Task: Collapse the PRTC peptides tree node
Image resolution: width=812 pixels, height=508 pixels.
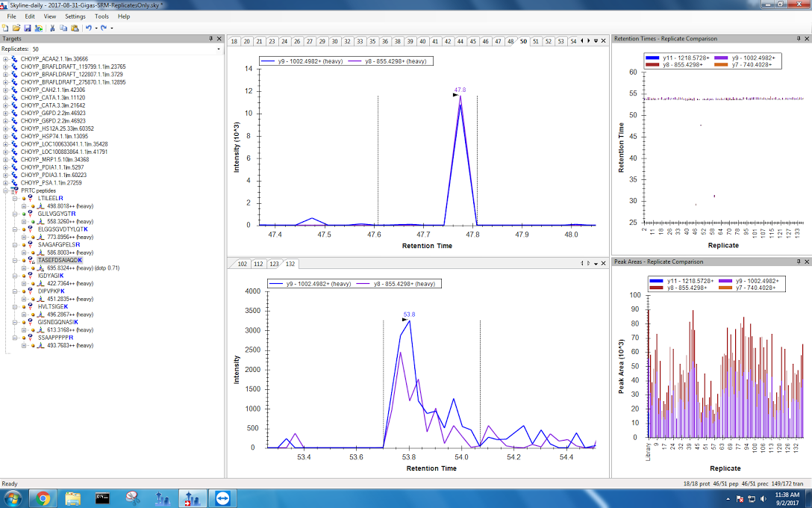Action: tap(6, 190)
